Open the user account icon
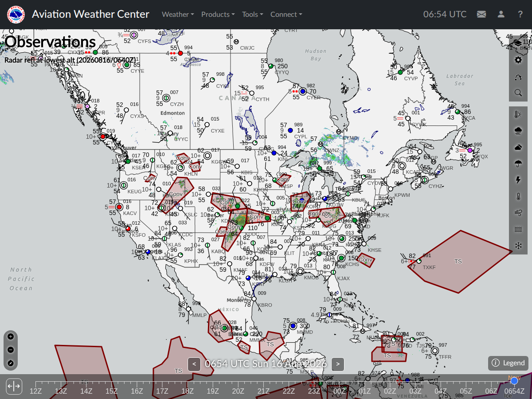 [x=501, y=14]
